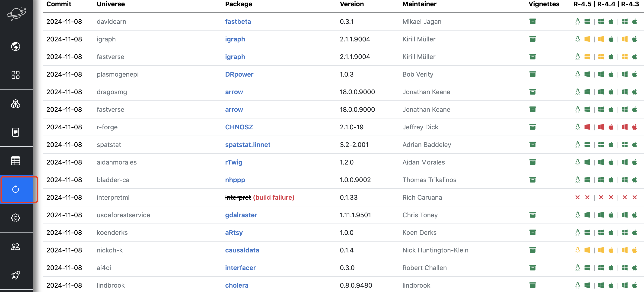This screenshot has width=644, height=292.
Task: Click the highlighted refresh builds icon
Action: pyautogui.click(x=16, y=189)
